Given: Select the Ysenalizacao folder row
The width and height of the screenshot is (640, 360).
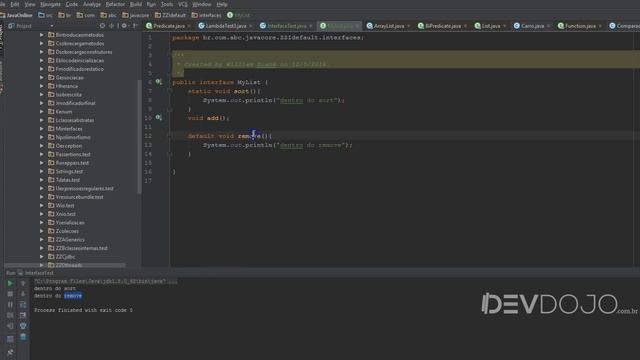Looking at the screenshot, I should [x=70, y=222].
